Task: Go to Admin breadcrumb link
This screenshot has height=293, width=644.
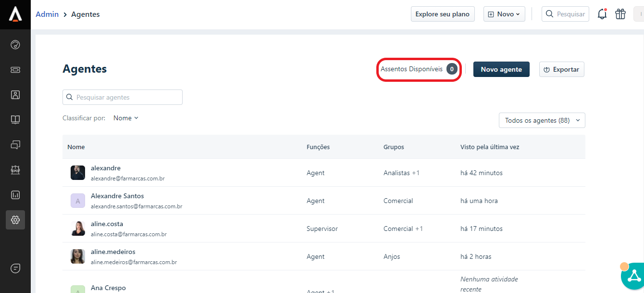Action: click(47, 14)
